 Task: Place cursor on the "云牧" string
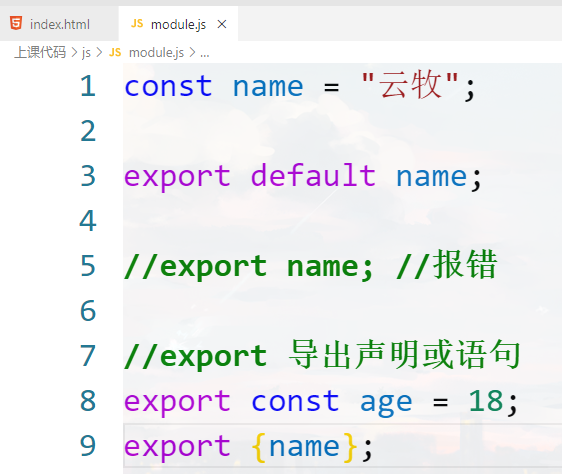pyautogui.click(x=410, y=85)
